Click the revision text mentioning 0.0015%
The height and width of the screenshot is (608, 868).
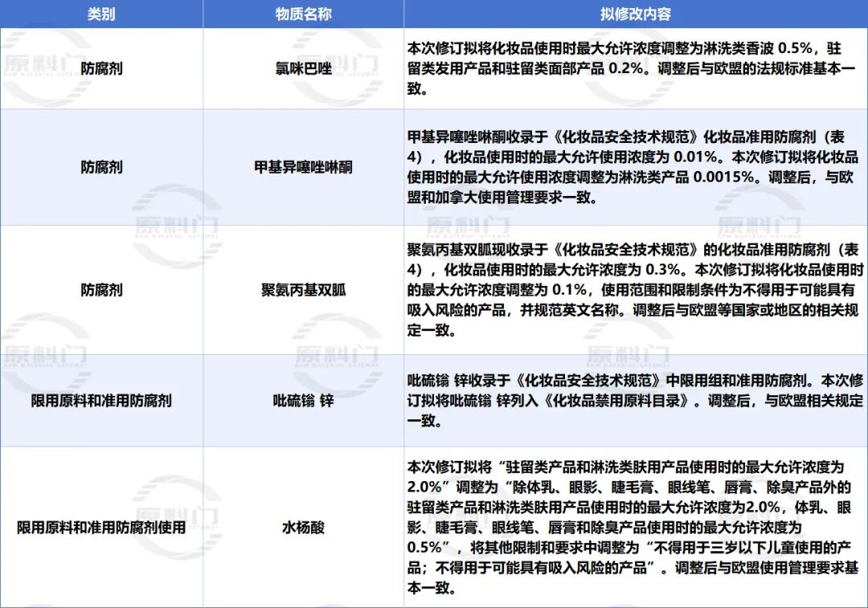[x=633, y=167]
